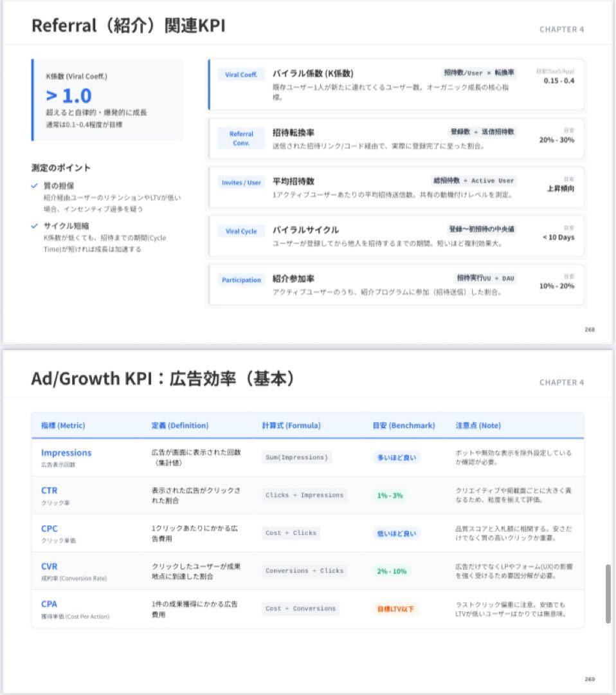This screenshot has width=616, height=695.
Task: Click the column header "計算式 (Formula)"
Action: click(x=291, y=425)
